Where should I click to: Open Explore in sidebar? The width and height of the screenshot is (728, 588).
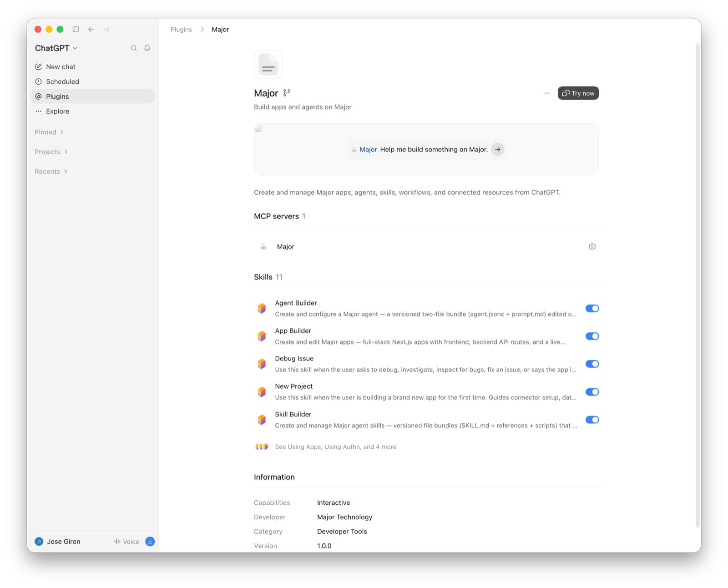(93, 111)
